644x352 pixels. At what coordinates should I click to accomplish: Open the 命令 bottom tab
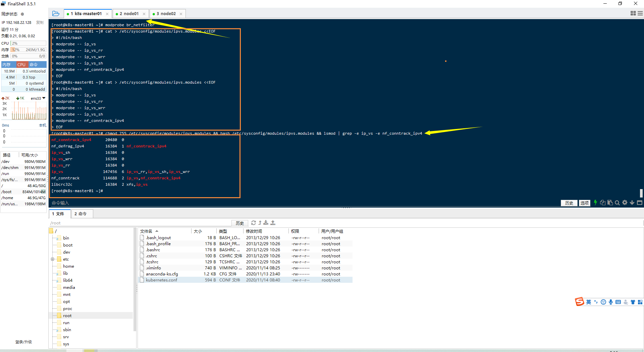tap(82, 214)
